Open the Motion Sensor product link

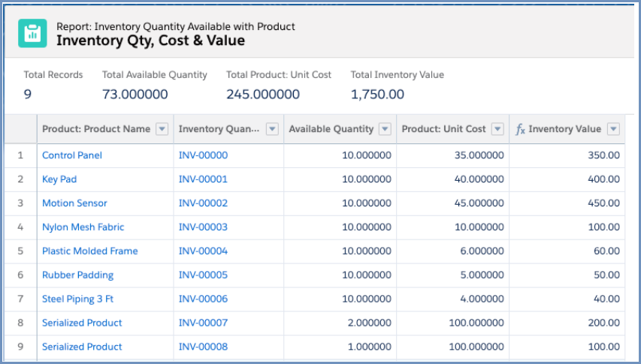click(74, 203)
